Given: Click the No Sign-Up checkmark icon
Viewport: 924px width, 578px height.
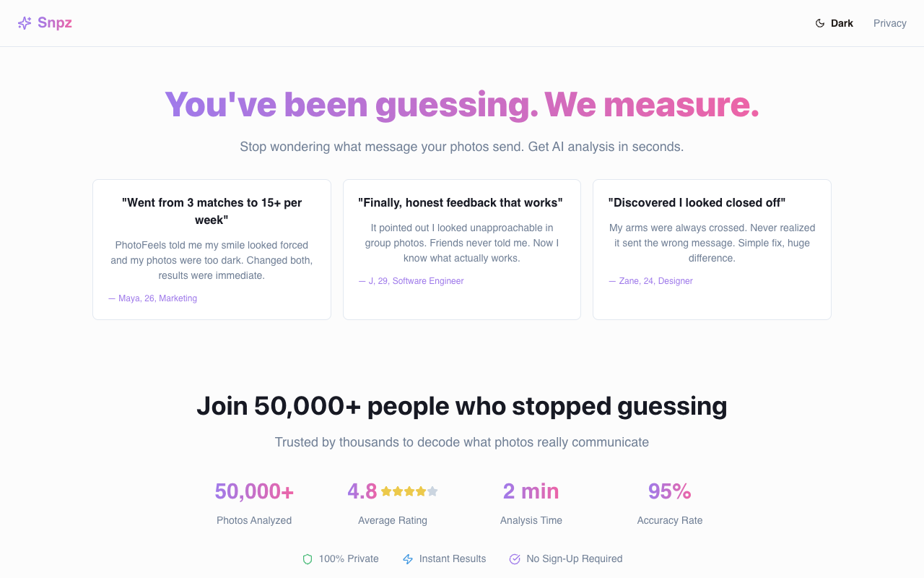Looking at the screenshot, I should (x=515, y=558).
